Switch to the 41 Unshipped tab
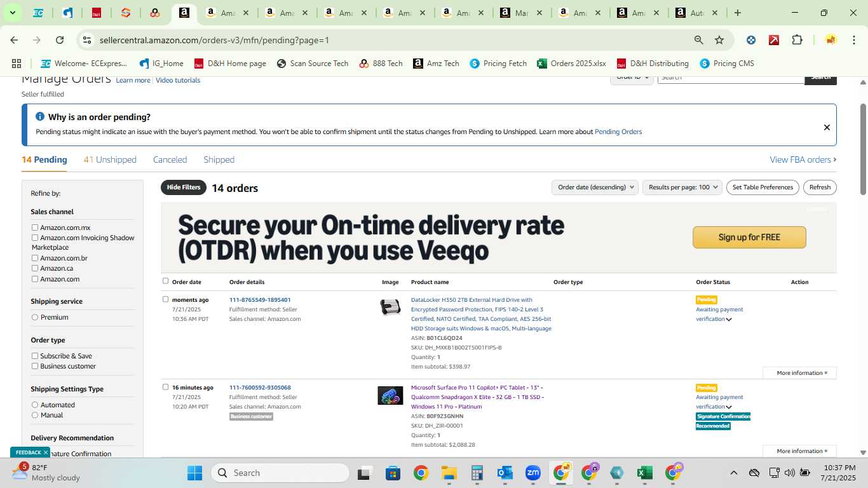Image resolution: width=868 pixels, height=488 pixels. [x=110, y=159]
